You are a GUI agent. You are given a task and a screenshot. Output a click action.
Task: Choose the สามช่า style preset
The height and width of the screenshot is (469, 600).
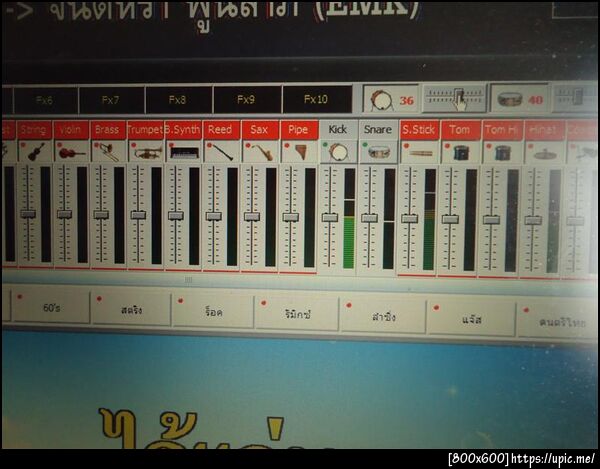[x=383, y=317]
